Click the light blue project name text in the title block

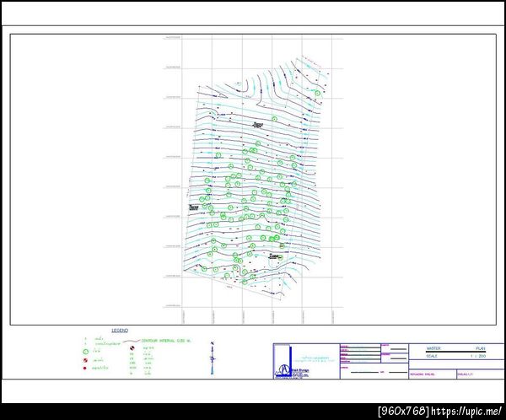coord(315,359)
